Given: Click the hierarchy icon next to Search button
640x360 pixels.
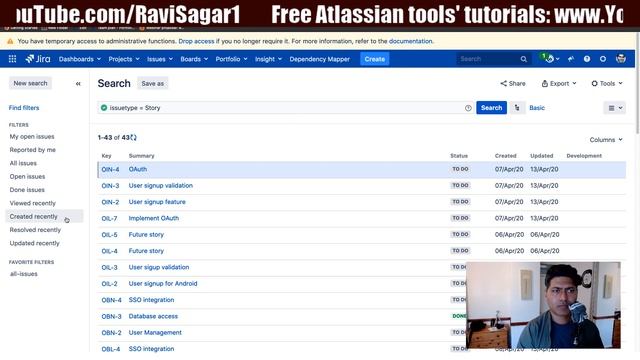Looking at the screenshot, I should click(x=517, y=108).
